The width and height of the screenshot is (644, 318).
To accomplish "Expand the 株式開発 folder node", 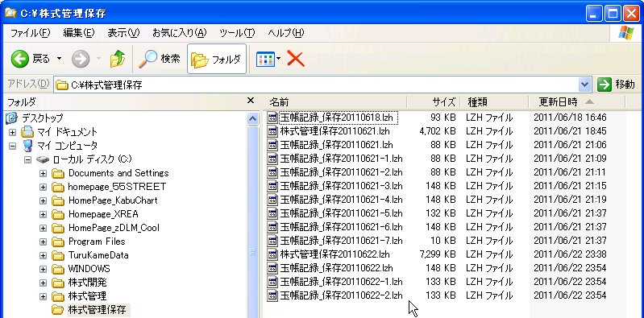I will tap(44, 283).
